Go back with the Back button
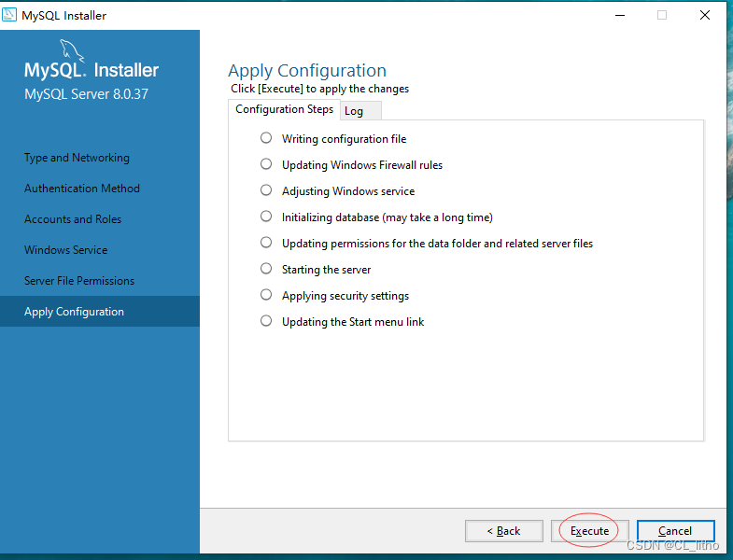This screenshot has width=733, height=560. 504,530
